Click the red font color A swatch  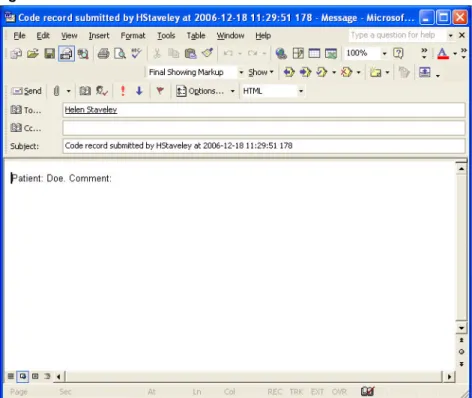[x=443, y=53]
